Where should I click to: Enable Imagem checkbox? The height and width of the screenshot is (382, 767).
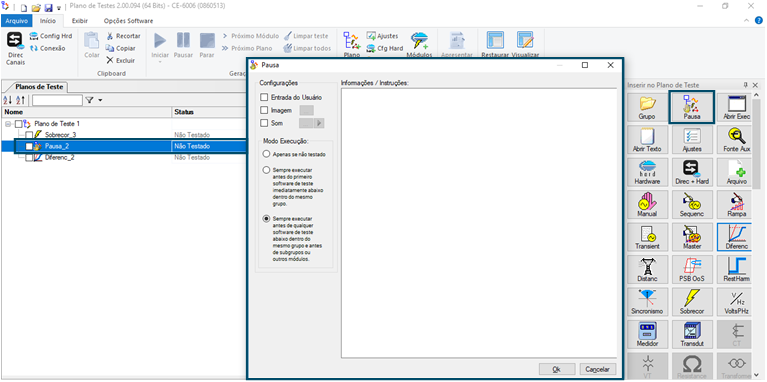[x=264, y=110]
